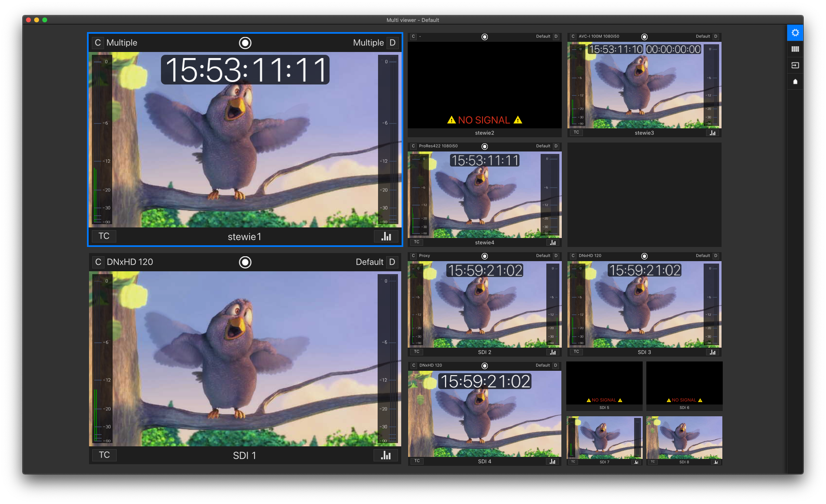The height and width of the screenshot is (504, 826).
Task: Open left Multiple codec selector on stewie1
Action: (x=122, y=43)
